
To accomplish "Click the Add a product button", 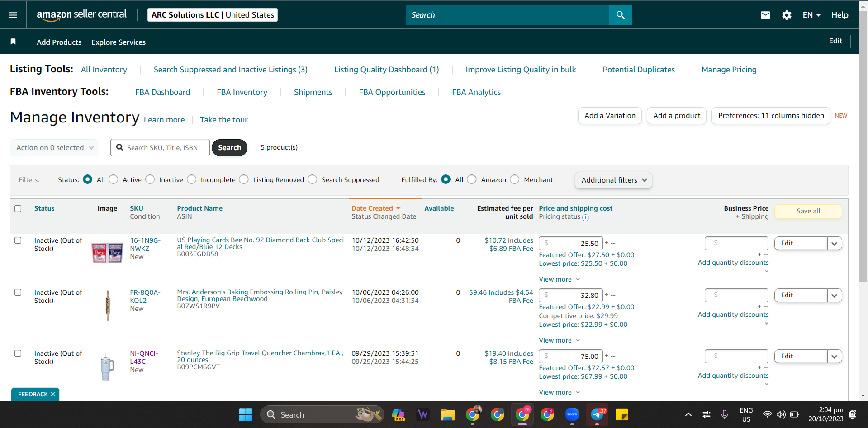I will (677, 116).
